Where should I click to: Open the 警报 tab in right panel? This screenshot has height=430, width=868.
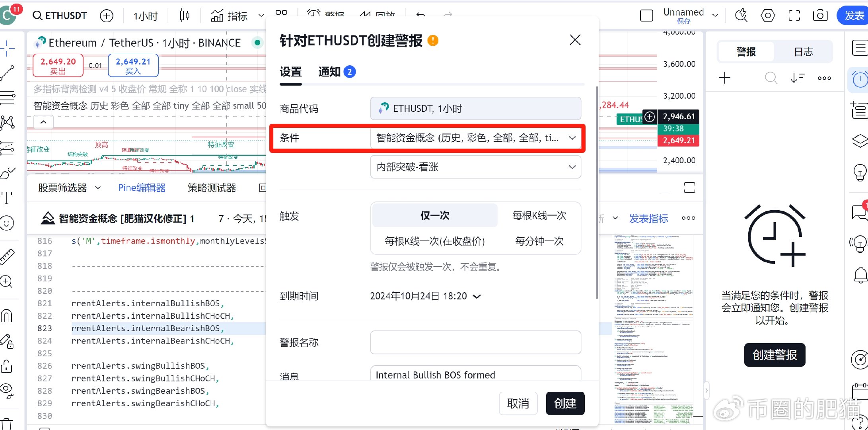pos(746,52)
